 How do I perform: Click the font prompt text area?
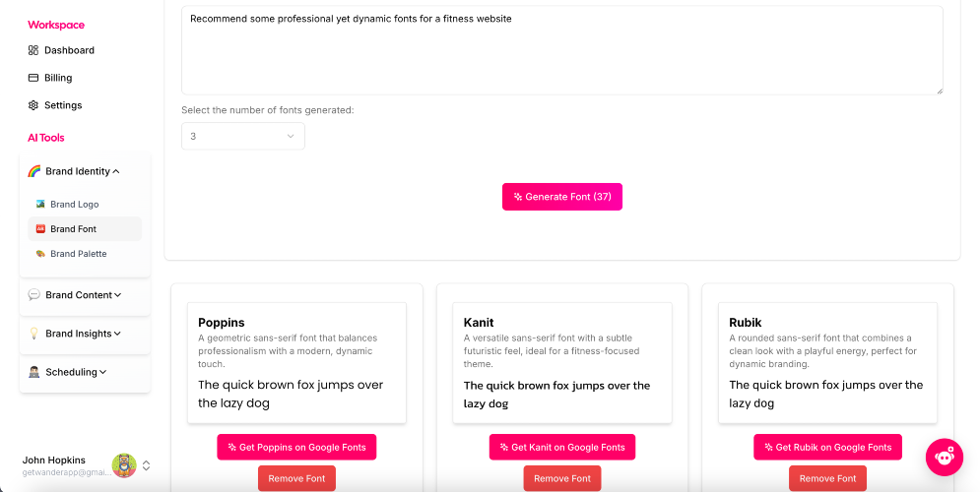(562, 50)
